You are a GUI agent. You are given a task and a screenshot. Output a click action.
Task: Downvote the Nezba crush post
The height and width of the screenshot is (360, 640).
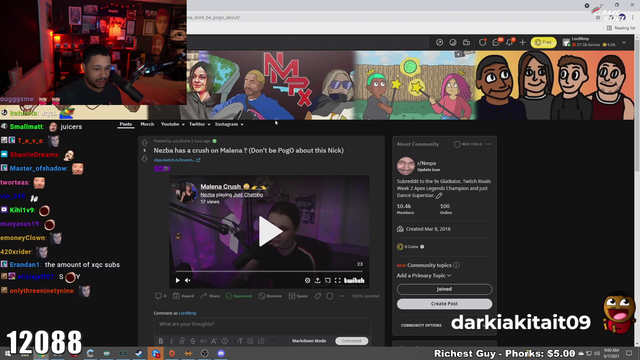click(144, 159)
